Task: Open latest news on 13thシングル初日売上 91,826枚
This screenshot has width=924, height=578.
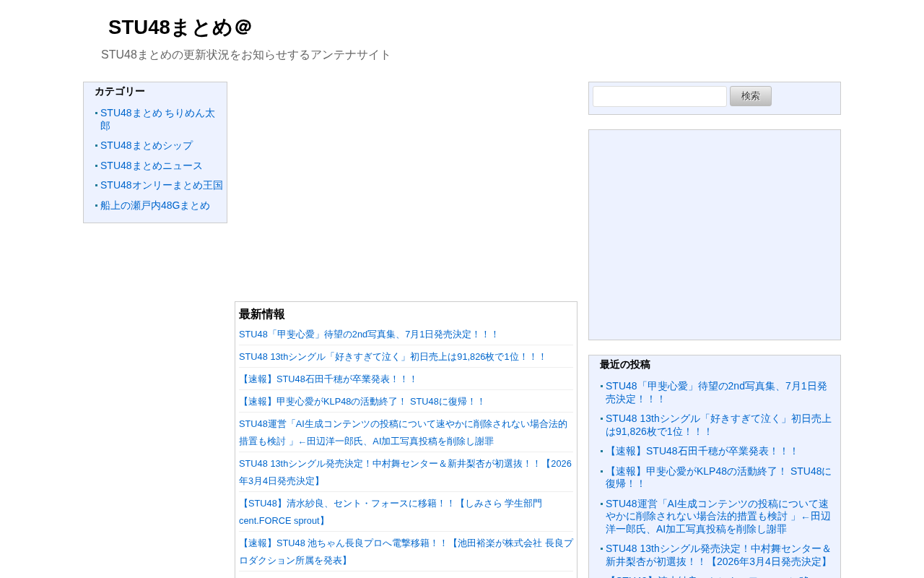Action: pos(393,357)
